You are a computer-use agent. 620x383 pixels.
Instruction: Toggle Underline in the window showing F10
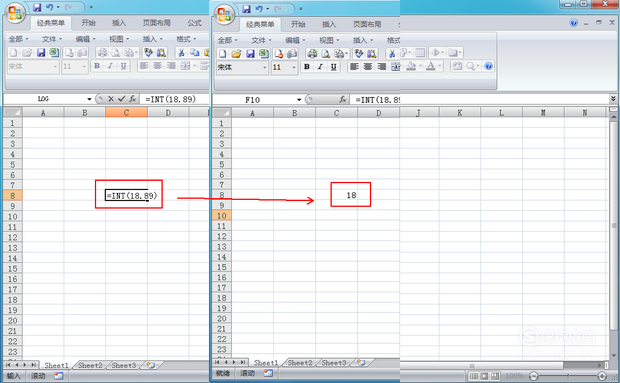[x=334, y=67]
